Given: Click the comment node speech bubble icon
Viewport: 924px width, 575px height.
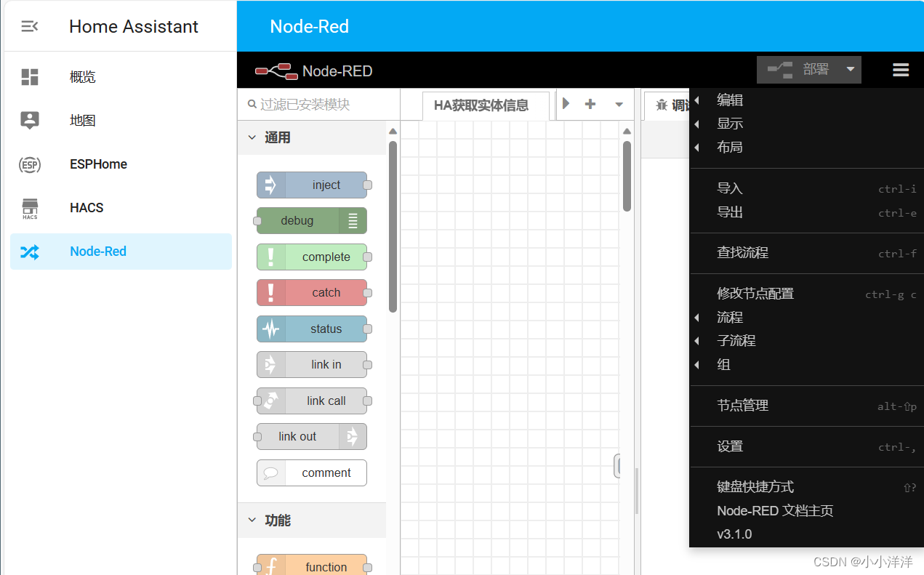Looking at the screenshot, I should click(x=271, y=473).
